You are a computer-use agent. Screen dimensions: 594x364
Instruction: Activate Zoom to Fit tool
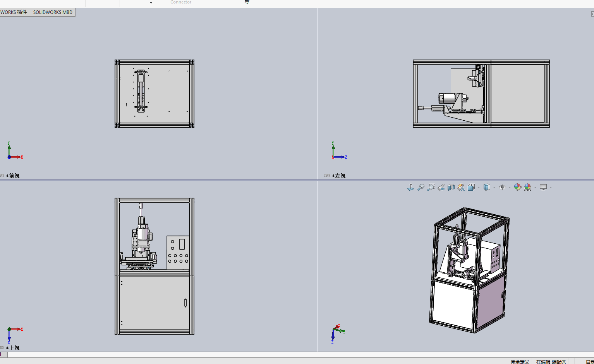pos(421,187)
